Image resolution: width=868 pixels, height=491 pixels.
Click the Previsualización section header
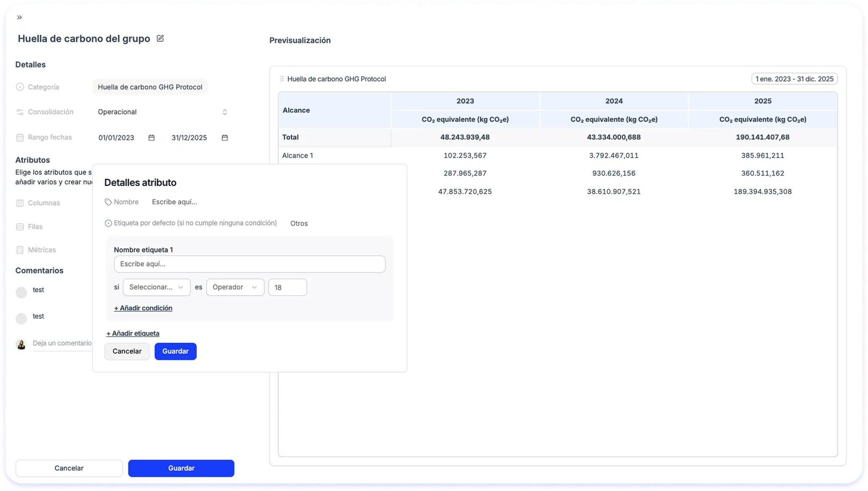[300, 40]
